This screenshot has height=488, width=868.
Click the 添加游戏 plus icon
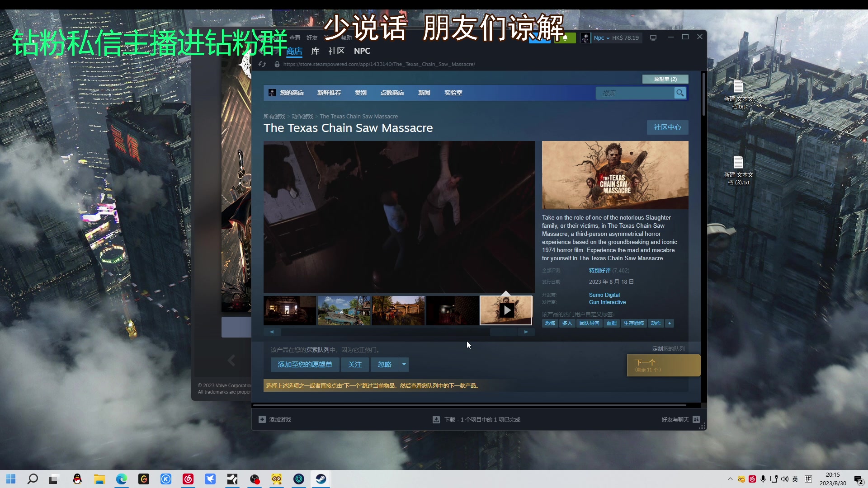262,419
